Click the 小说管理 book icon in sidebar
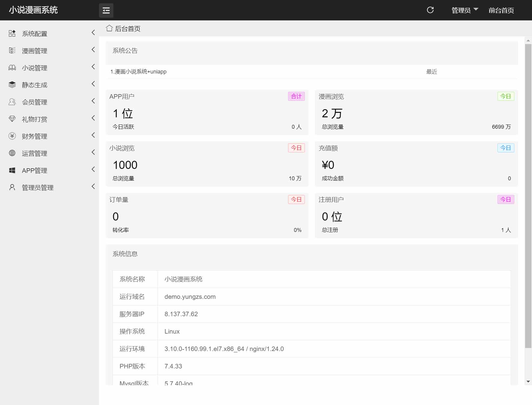 click(12, 67)
